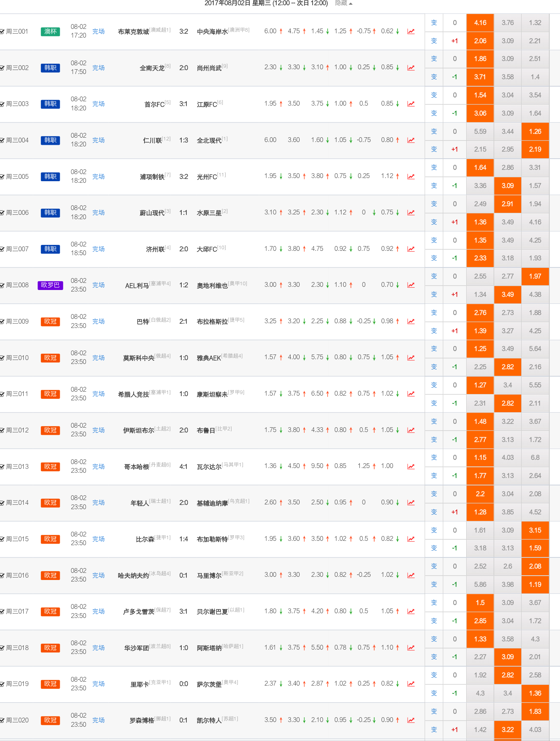Open the odds trend chart for 周三015
This screenshot has width=560, height=741.
[x=411, y=539]
